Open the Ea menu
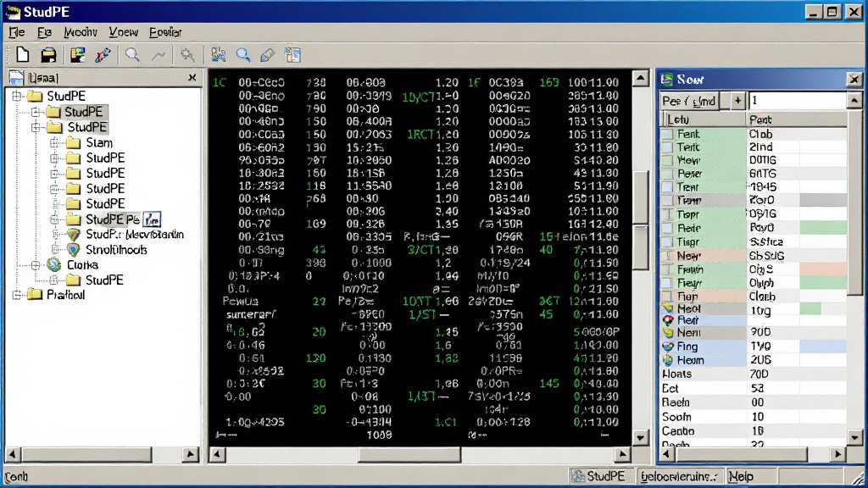868x488 pixels. [x=44, y=32]
